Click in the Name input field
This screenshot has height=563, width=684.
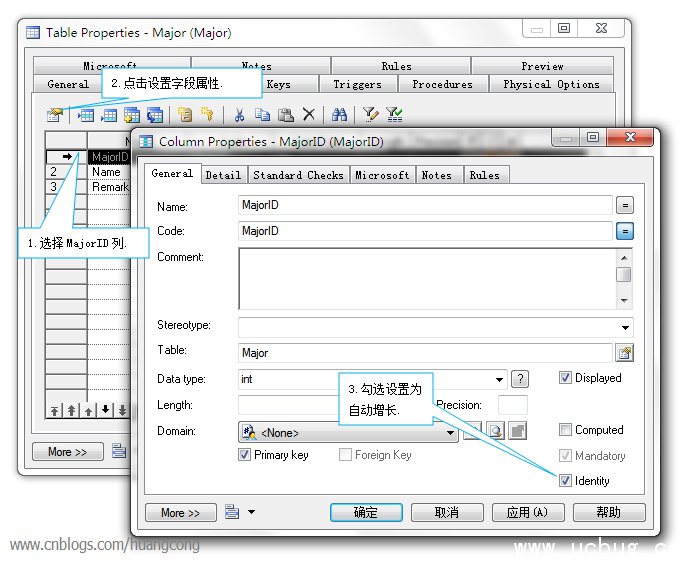pyautogui.click(x=425, y=205)
